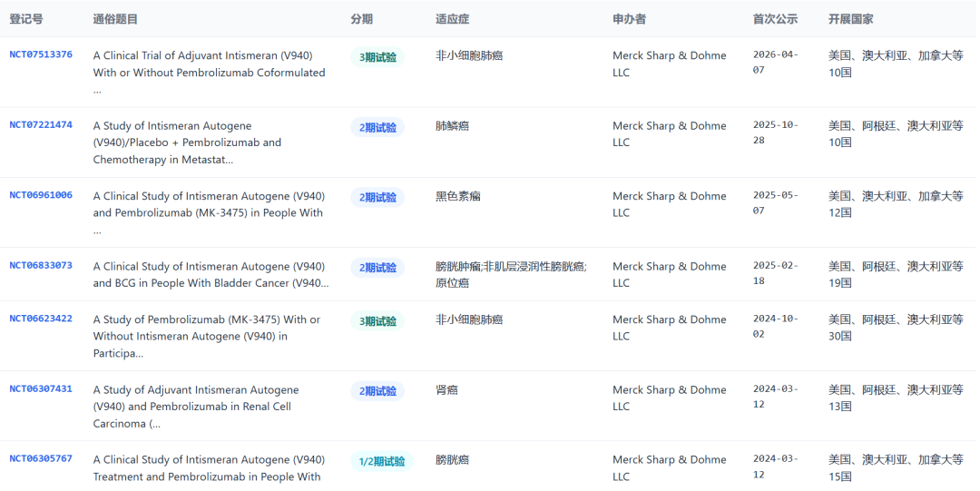Click the 开展国家 column header

(x=850, y=19)
